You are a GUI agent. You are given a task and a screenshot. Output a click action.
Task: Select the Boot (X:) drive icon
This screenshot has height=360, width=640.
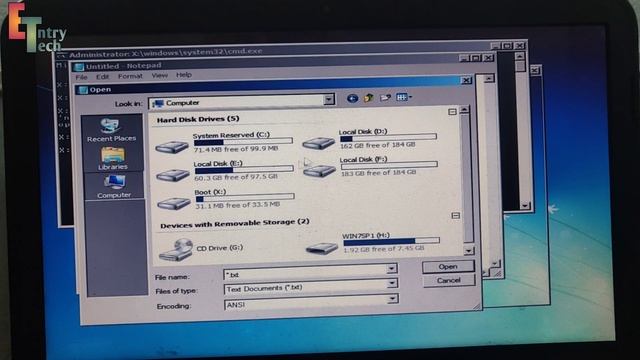pos(174,203)
